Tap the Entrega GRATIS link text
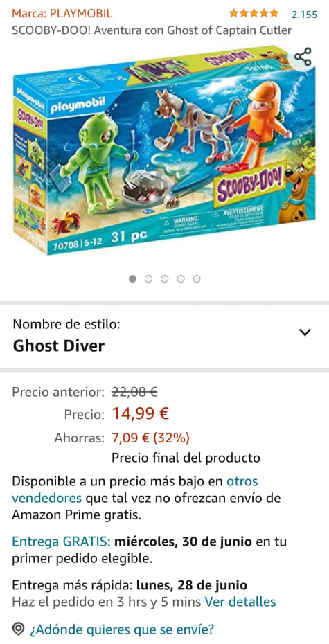The width and height of the screenshot is (329, 644). (x=61, y=542)
